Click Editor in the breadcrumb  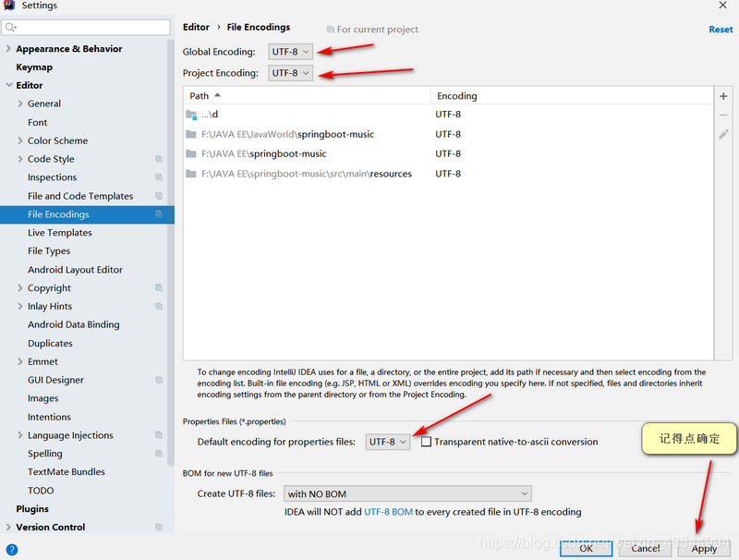196,27
